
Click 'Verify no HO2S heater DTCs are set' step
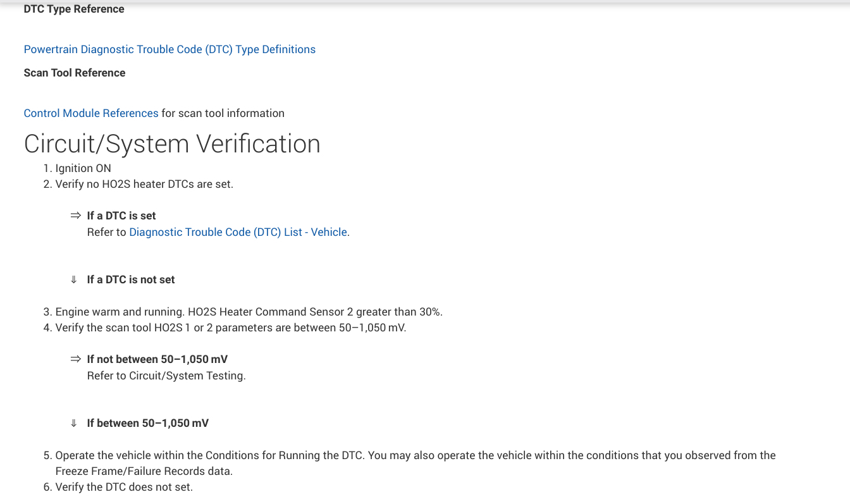click(144, 184)
